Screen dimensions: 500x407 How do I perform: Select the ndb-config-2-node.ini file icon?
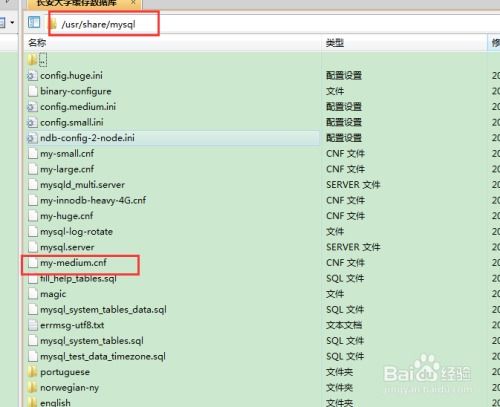click(32, 138)
